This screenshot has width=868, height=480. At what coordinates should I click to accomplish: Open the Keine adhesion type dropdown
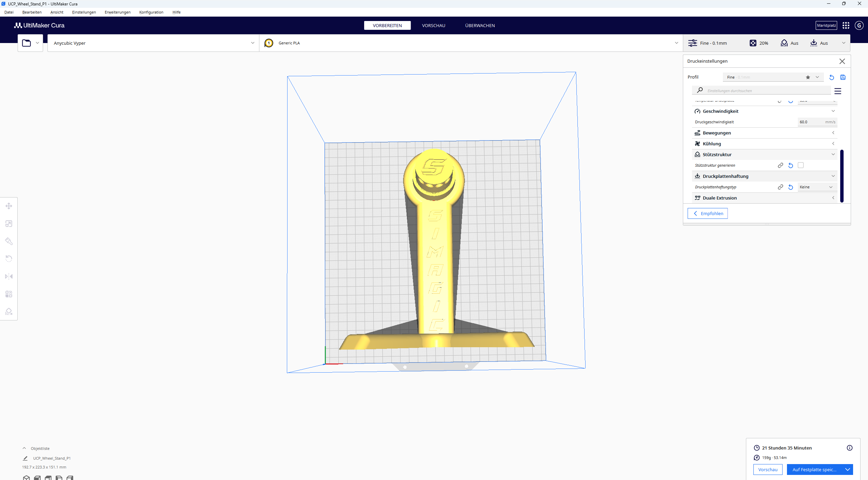pyautogui.click(x=817, y=187)
